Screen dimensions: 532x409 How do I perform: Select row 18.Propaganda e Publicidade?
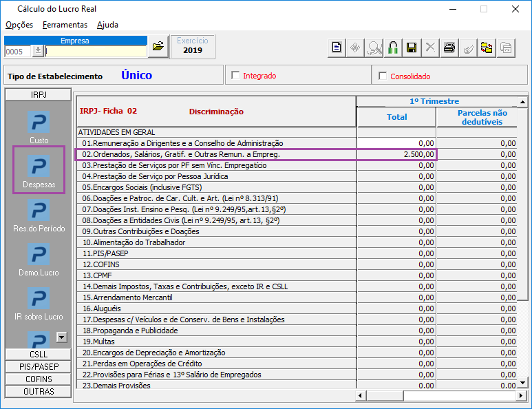(x=217, y=331)
